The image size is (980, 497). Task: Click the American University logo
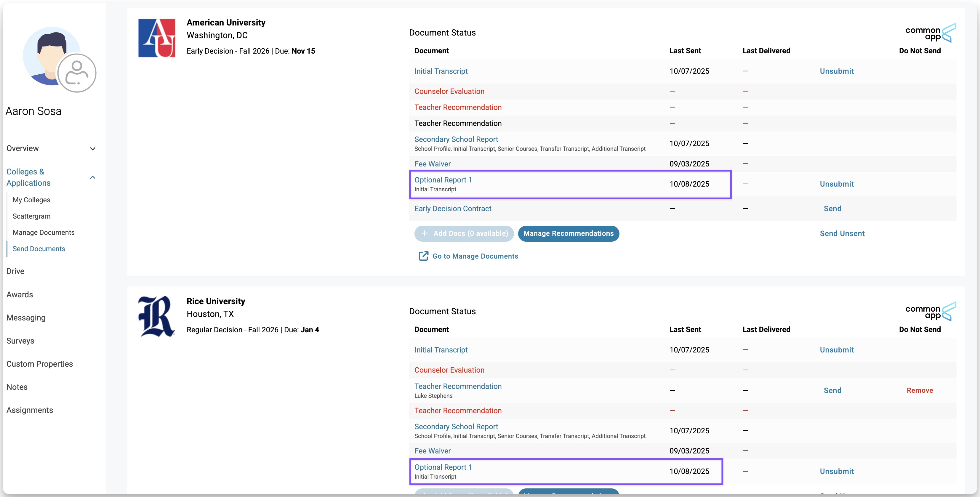click(x=157, y=38)
